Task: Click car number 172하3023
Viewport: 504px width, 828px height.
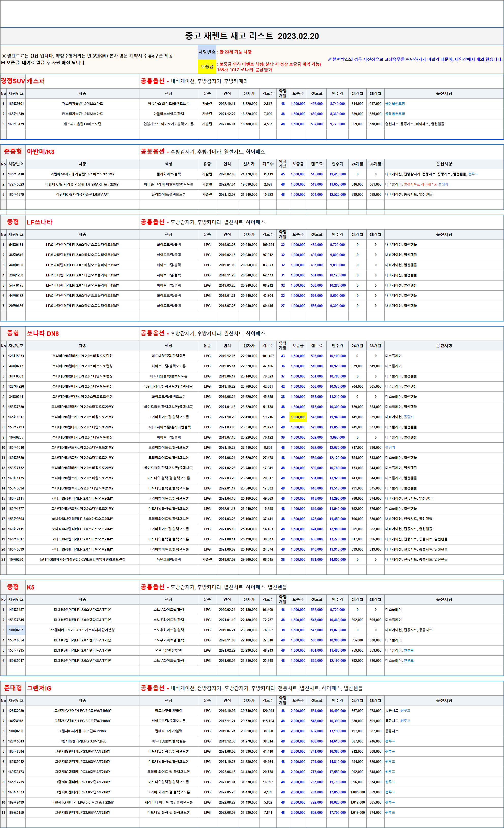Action: tap(16, 185)
